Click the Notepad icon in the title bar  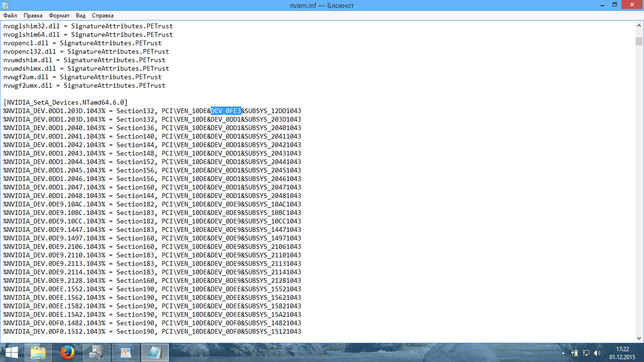pos(6,5)
